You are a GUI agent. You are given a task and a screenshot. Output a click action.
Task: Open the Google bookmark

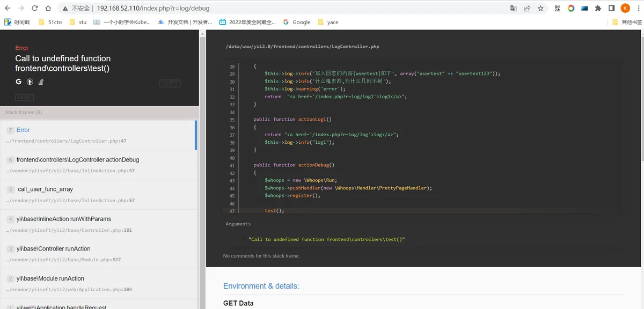[297, 22]
